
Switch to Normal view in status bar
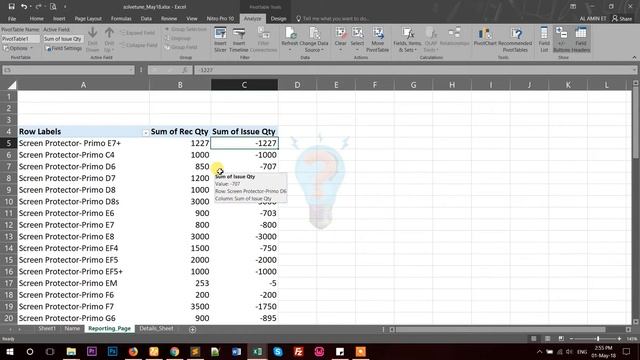point(533,339)
